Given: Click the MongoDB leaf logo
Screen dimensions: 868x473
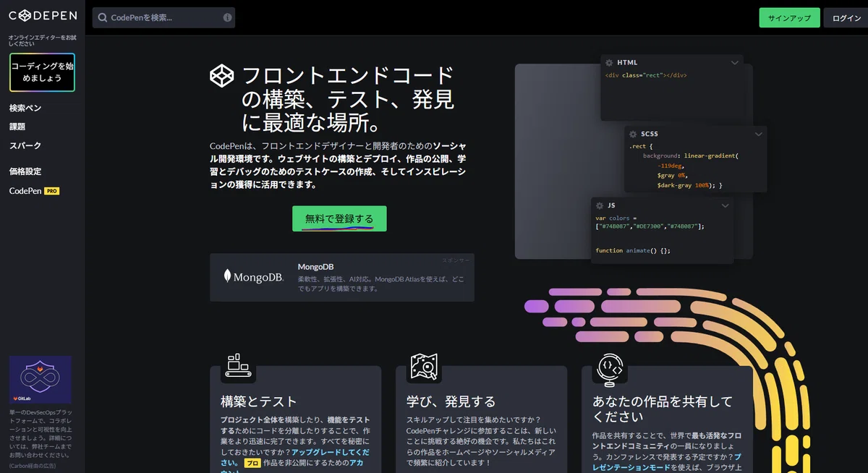Looking at the screenshot, I should coord(228,276).
